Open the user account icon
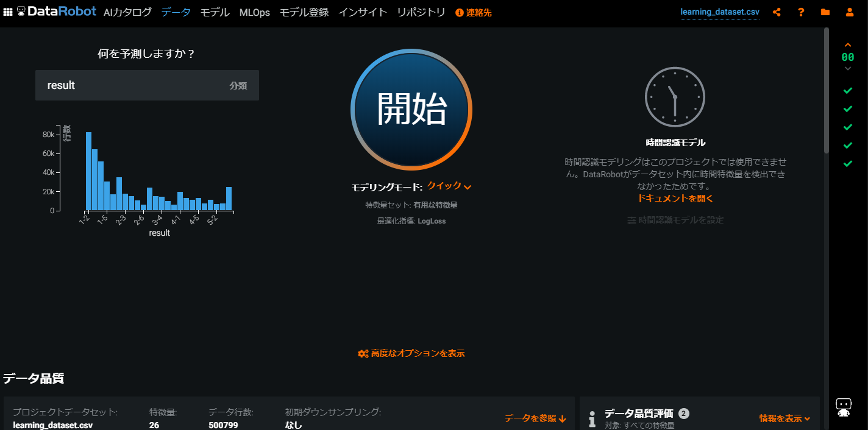Screen dimensions: 868x430 (x=850, y=12)
